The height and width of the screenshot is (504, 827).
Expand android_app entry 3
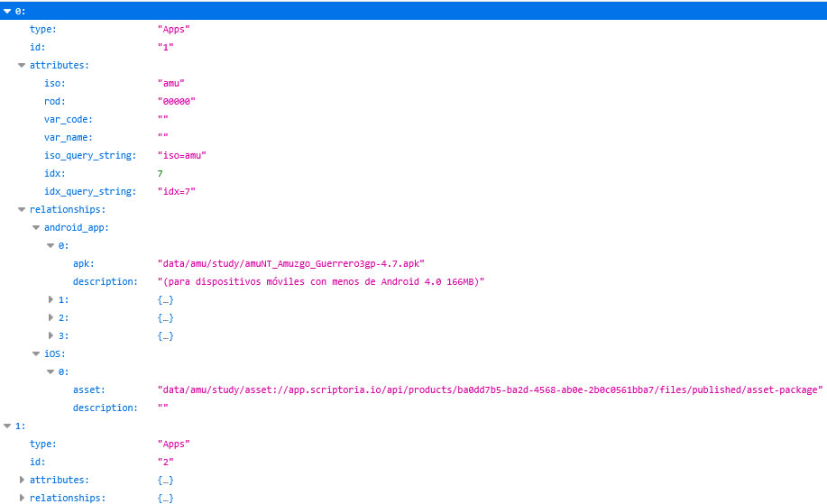point(51,335)
